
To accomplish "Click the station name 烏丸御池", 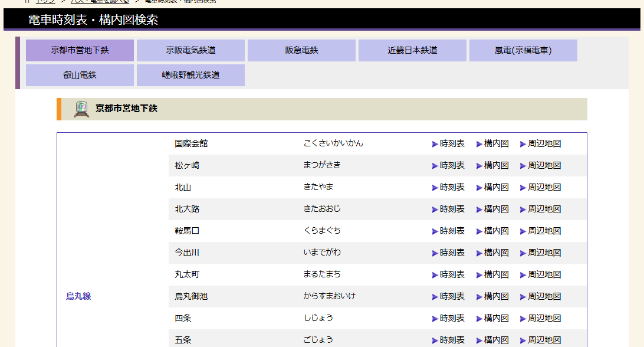I will pos(191,296).
